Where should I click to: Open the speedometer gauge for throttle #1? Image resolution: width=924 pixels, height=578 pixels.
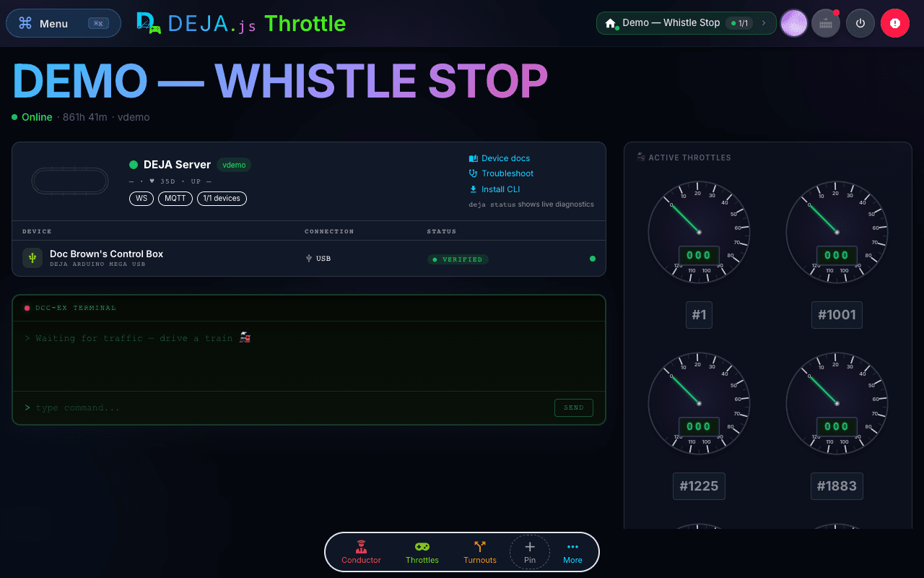(x=699, y=232)
